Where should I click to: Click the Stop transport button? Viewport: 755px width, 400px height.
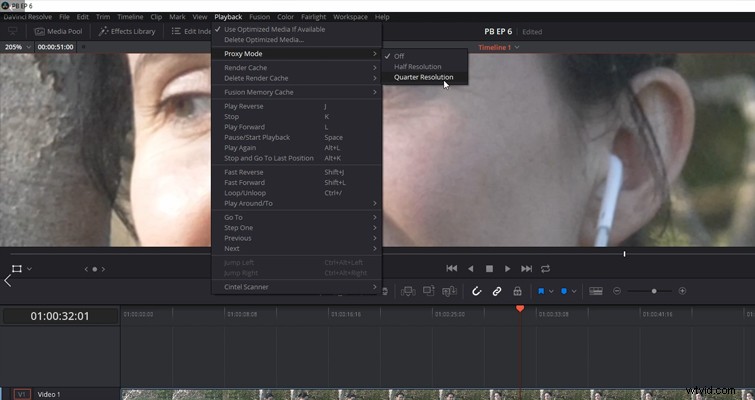tap(489, 269)
